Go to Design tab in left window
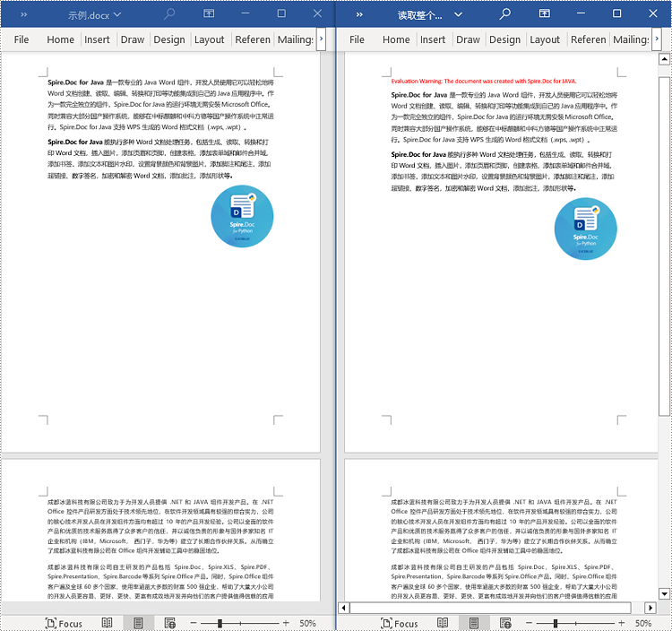 tap(169, 39)
